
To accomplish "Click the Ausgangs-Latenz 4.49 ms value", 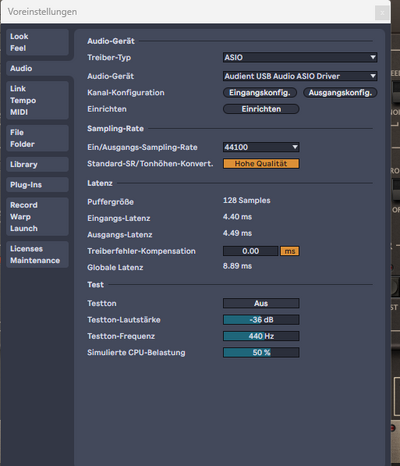I will click(237, 233).
